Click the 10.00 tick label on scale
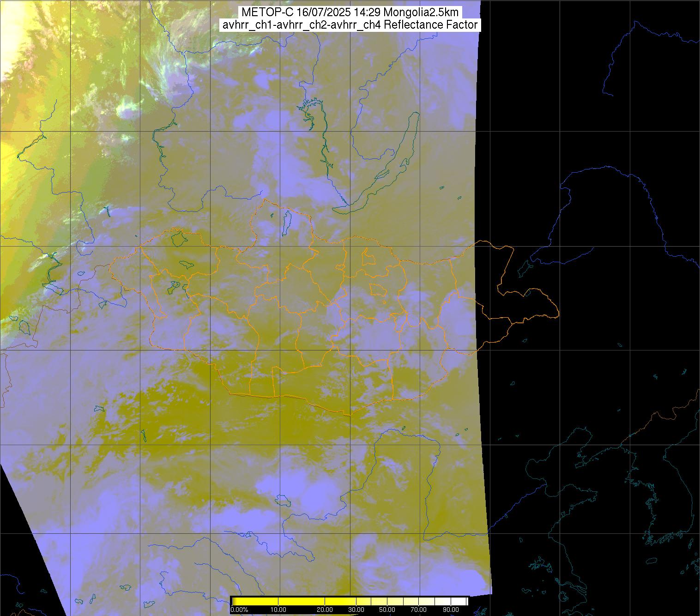The width and height of the screenshot is (700, 616). coord(278,610)
